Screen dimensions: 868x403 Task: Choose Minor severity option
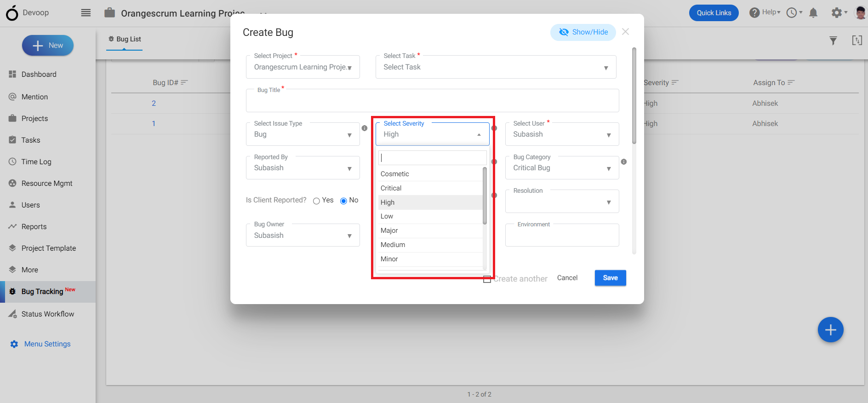(430, 259)
